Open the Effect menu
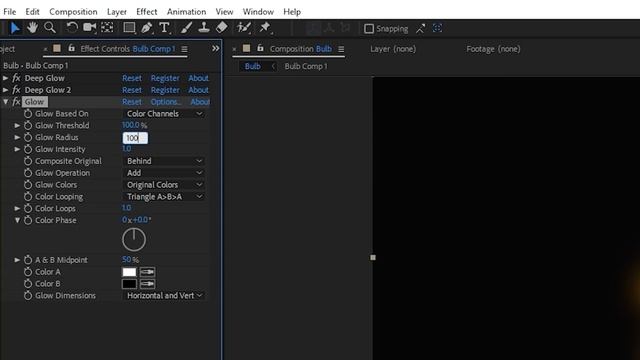Viewport: 640px width, 360px height. tap(147, 12)
